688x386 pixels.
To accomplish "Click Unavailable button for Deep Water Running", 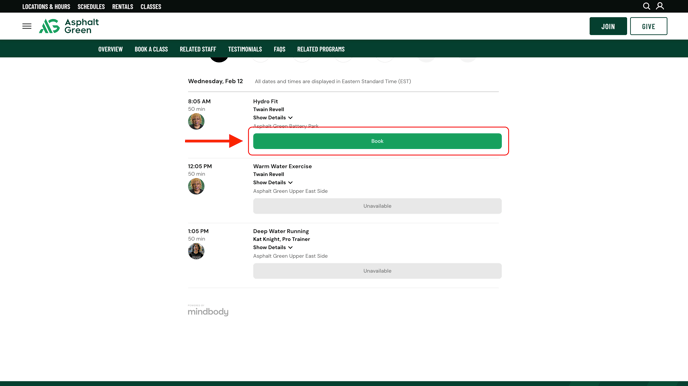I will pos(377,271).
